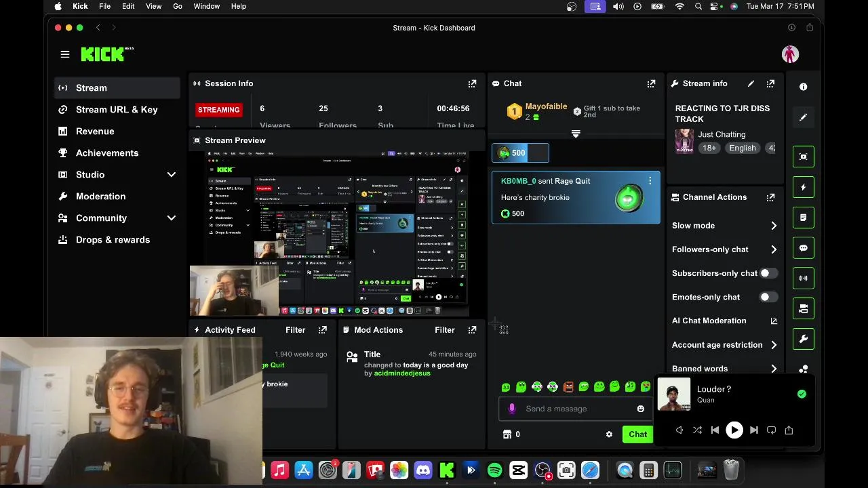Toggle the stream preview widget icon in sidebar
Viewport: 868px width, 488px height.
(803, 157)
